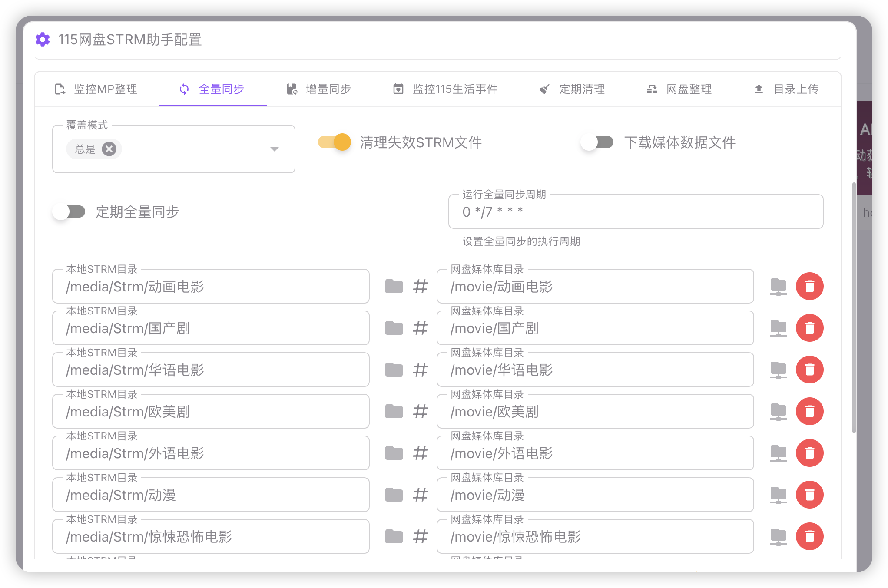Edit network path /movie/惊悚恐怖电影
The image size is (888, 588).
595,536
